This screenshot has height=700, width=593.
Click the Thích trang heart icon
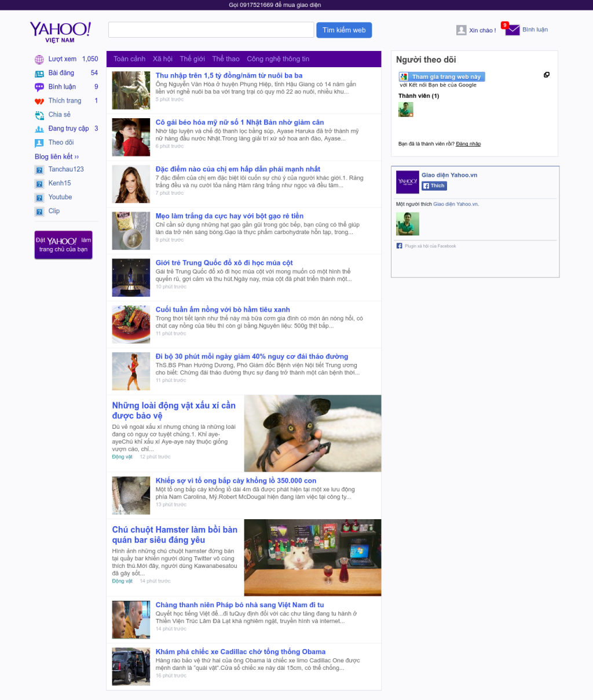point(39,100)
